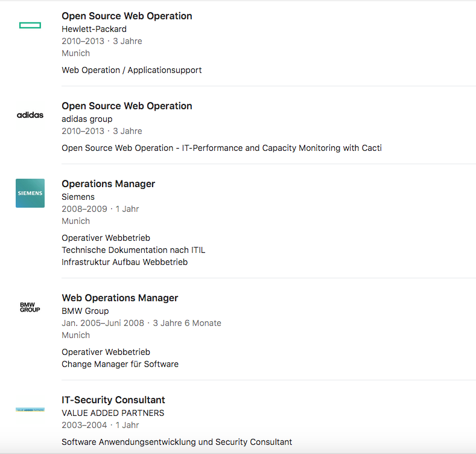Image resolution: width=476 pixels, height=454 pixels.
Task: Click 'Infrastruktur Aufbau Webbetrieb' line
Action: coord(125,263)
